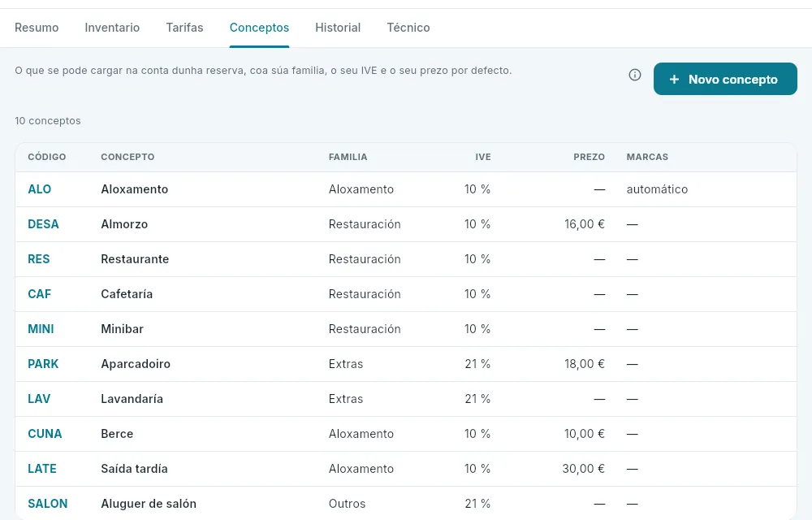This screenshot has height=520, width=812.
Task: Click the MARCAS column header
Action: click(647, 157)
